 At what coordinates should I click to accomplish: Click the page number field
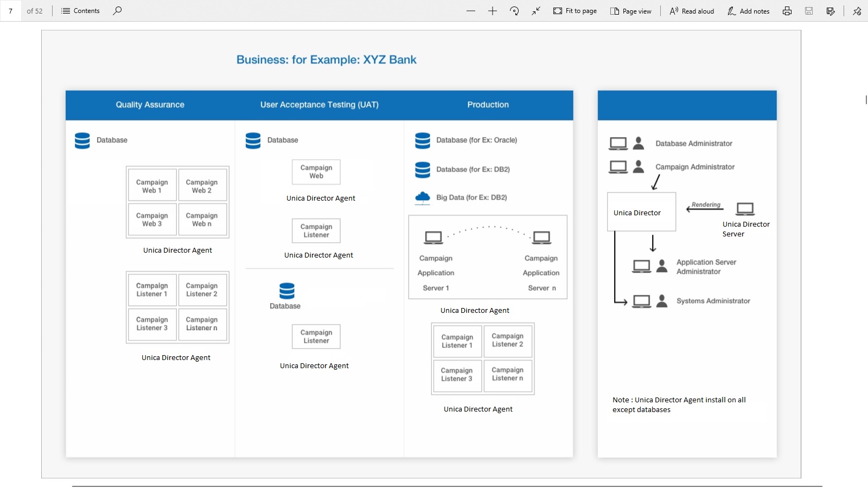[11, 11]
